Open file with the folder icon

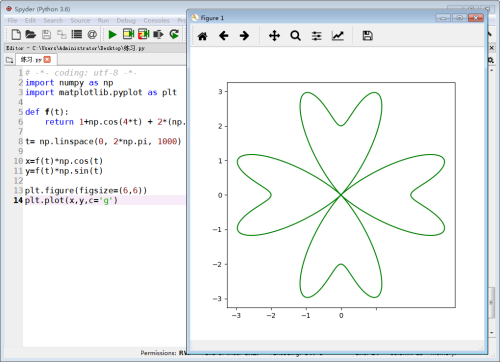[31, 34]
